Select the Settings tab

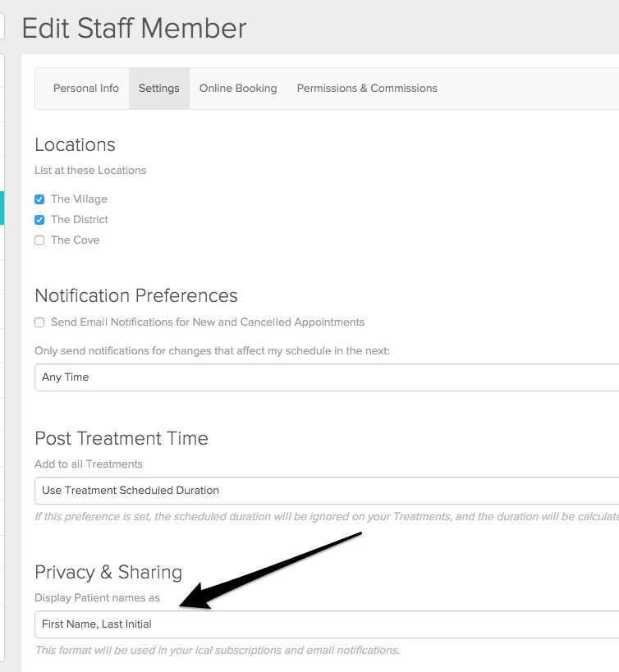(x=158, y=89)
